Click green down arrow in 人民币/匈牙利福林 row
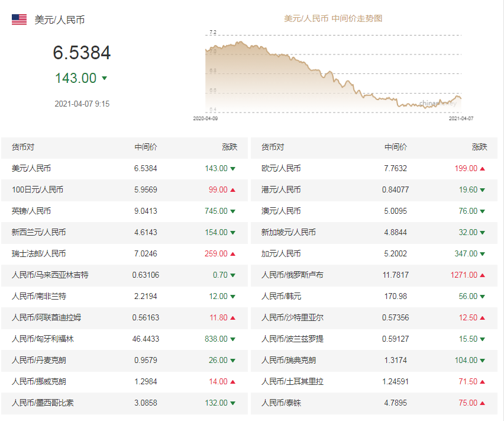Image resolution: width=504 pixels, height=421 pixels. pos(233,339)
